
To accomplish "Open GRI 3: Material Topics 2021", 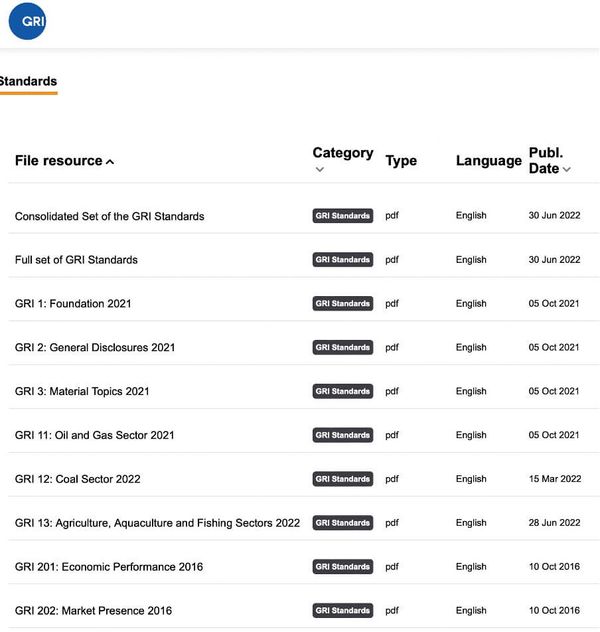I will click(82, 392).
